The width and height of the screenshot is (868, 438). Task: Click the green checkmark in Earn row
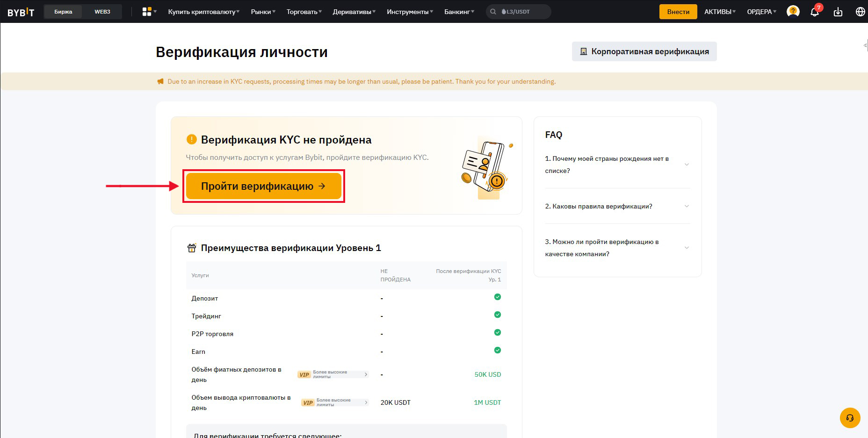coord(498,350)
